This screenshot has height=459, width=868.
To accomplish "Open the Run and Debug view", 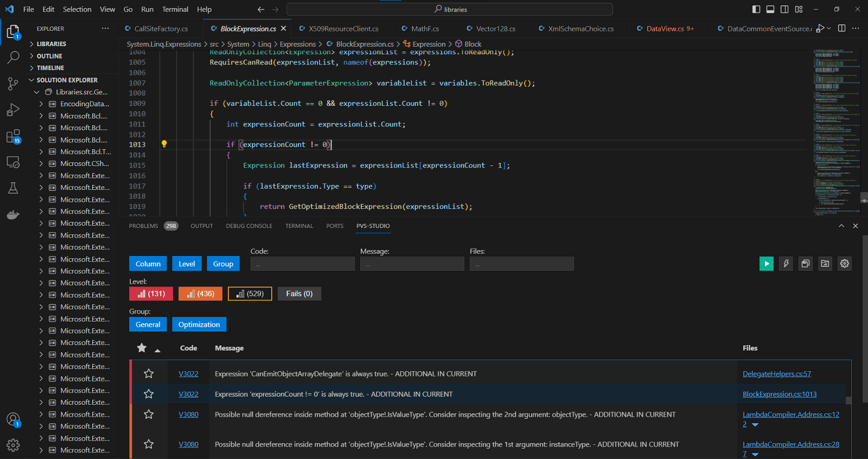I will pyautogui.click(x=13, y=110).
